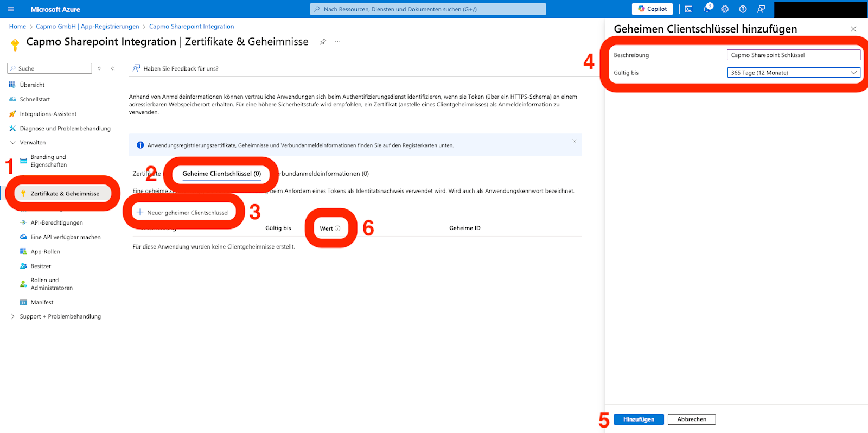Dismiss the blue info banner
This screenshot has width=868, height=433.
coord(575,142)
